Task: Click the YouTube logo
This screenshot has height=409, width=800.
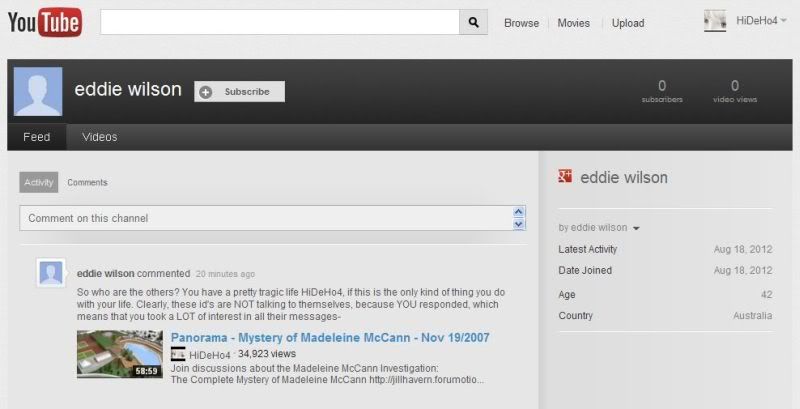Action: pyautogui.click(x=45, y=22)
